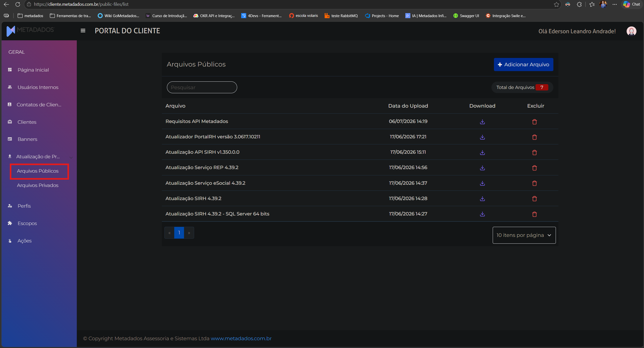Delete Atualizador PortalRH versão 3.0617.10211

point(534,137)
